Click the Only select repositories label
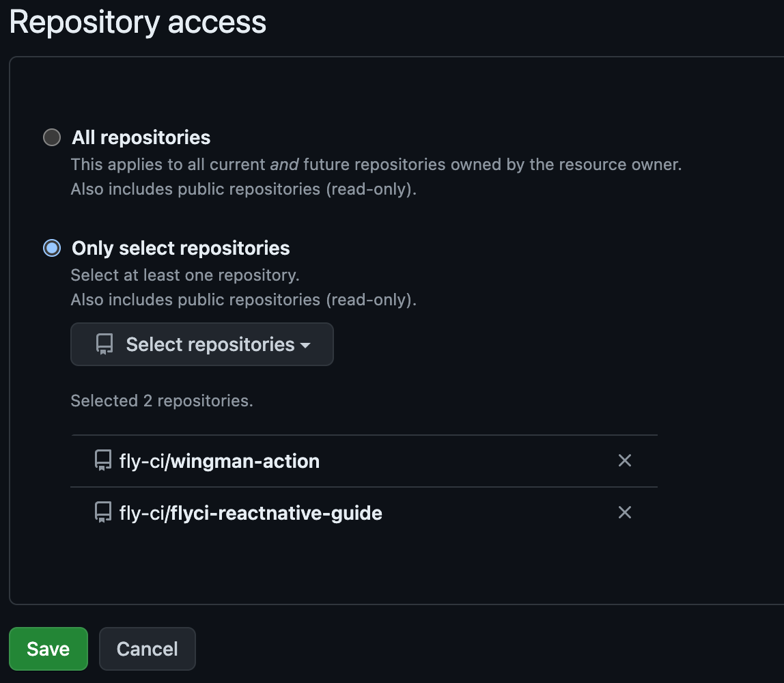 (181, 248)
